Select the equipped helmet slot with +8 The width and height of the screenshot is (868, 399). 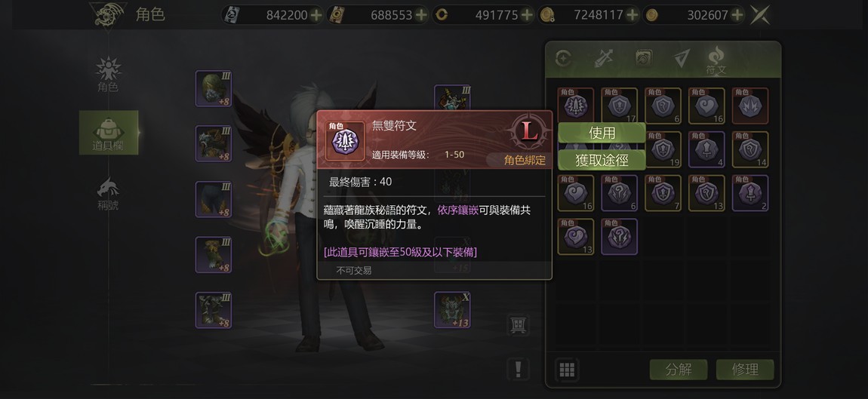click(213, 88)
